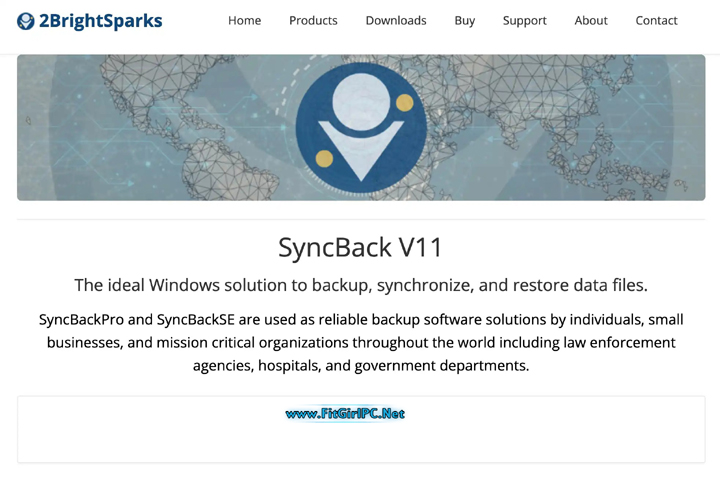720x480 pixels.
Task: Select the Contact navigation link
Action: (656, 21)
